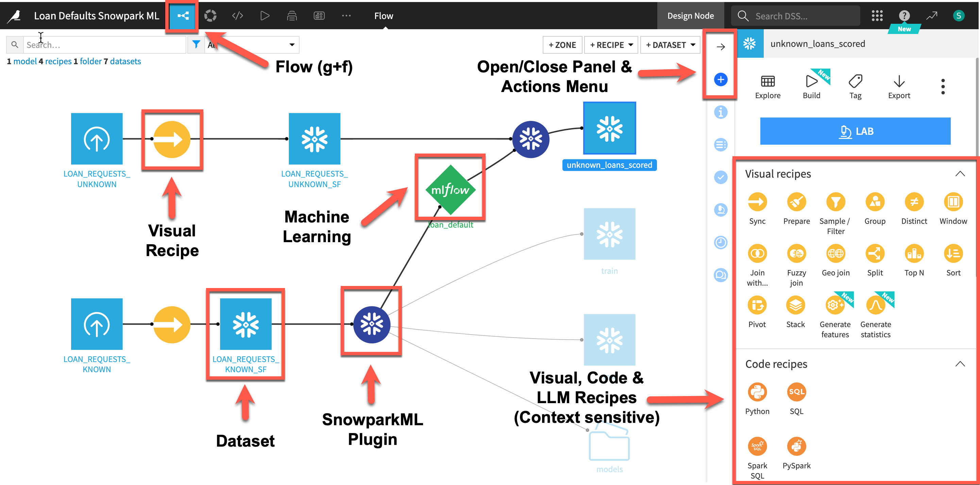Click the + ZONE button
This screenshot has height=485, width=980.
coord(562,45)
